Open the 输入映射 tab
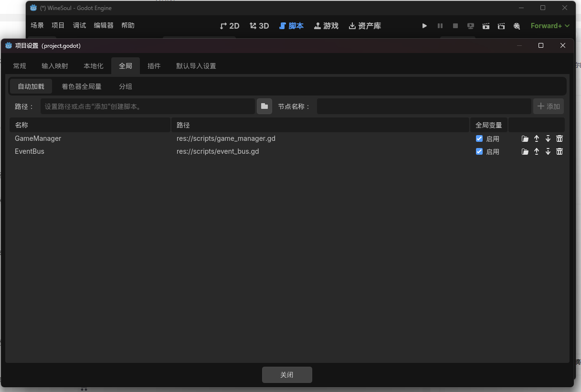The width and height of the screenshot is (581, 392). pos(55,66)
